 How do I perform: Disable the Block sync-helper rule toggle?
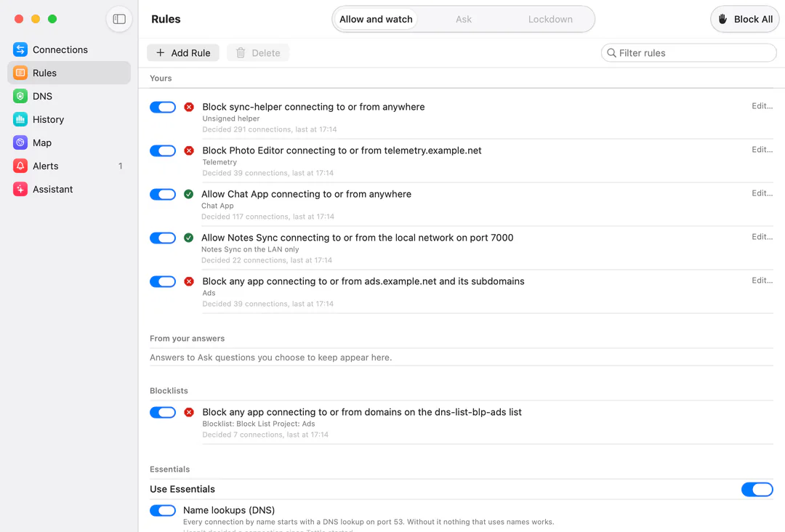click(163, 107)
